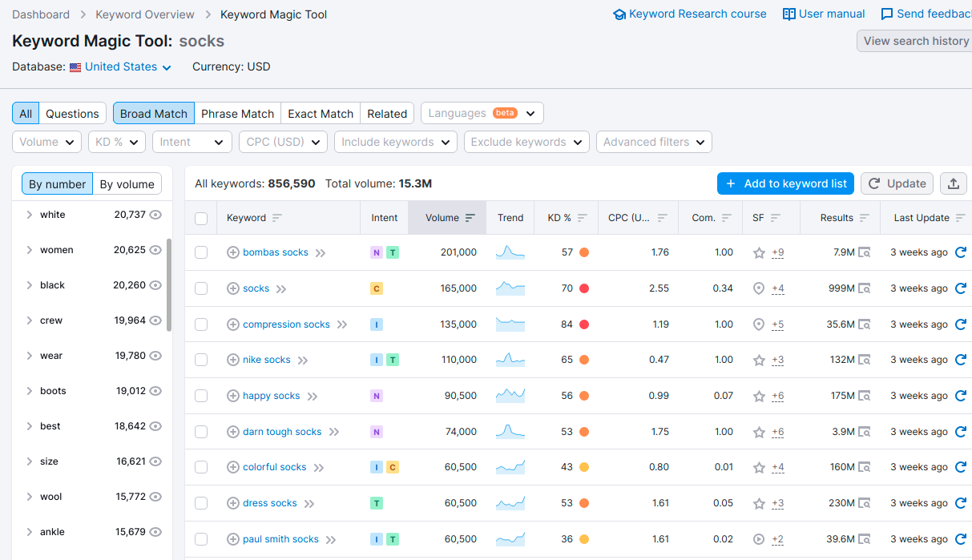972x560 pixels.
Task: Open SERP view for nike socks results
Action: [865, 360]
